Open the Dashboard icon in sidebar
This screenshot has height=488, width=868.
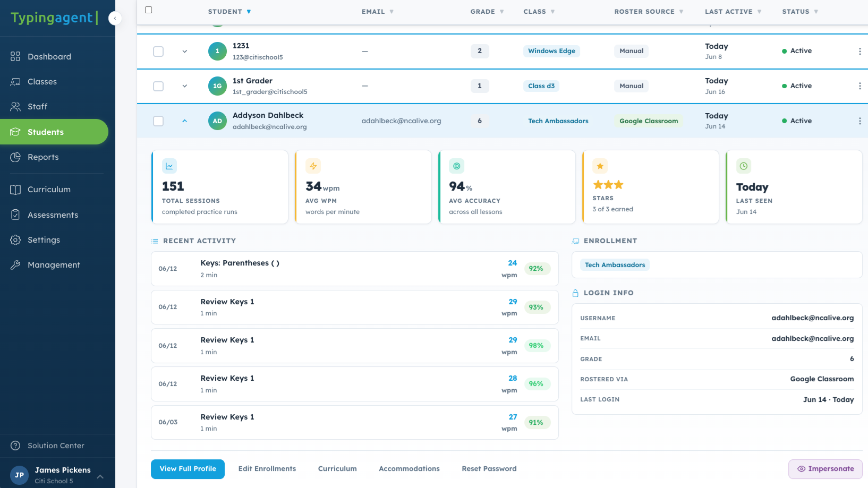click(x=15, y=56)
